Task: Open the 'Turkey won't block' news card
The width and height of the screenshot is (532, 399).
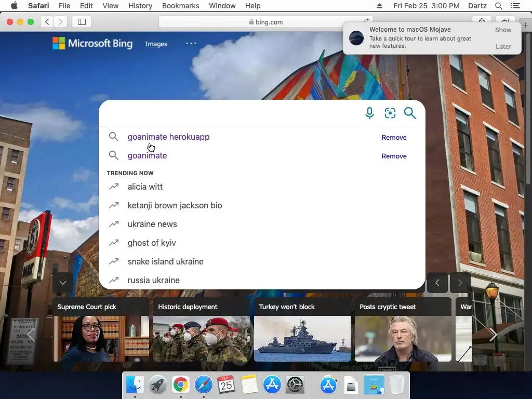Action: [302, 329]
